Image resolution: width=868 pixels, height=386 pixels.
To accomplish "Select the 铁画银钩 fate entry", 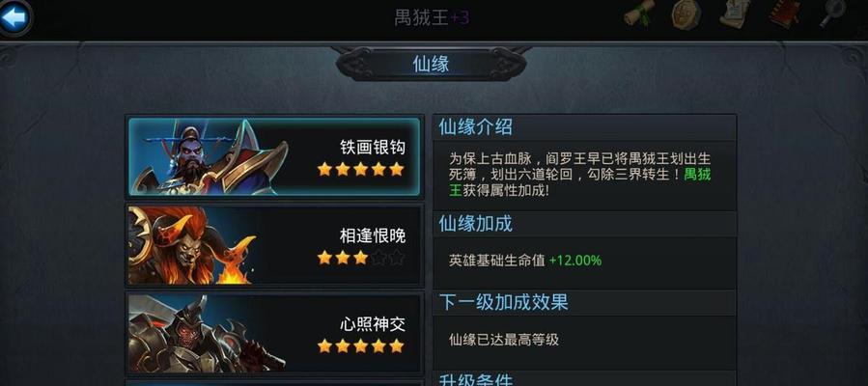I will (274, 156).
